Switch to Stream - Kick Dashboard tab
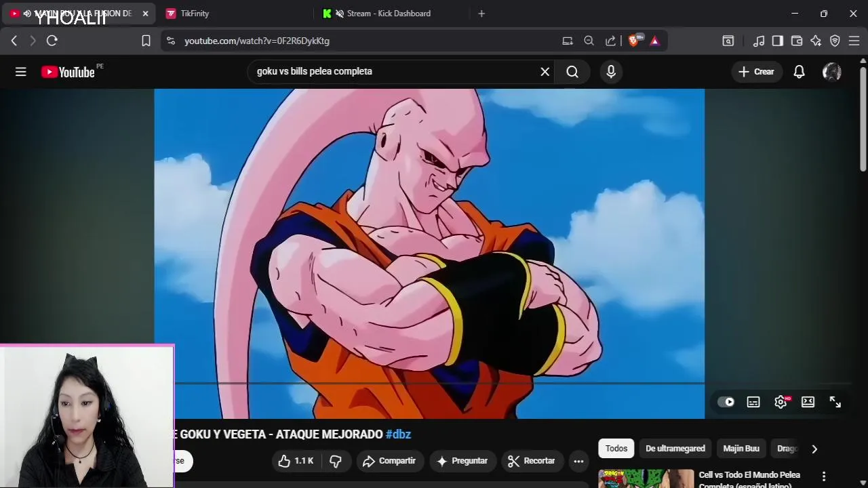Screen dimensions: 868x488 tap(388, 14)
